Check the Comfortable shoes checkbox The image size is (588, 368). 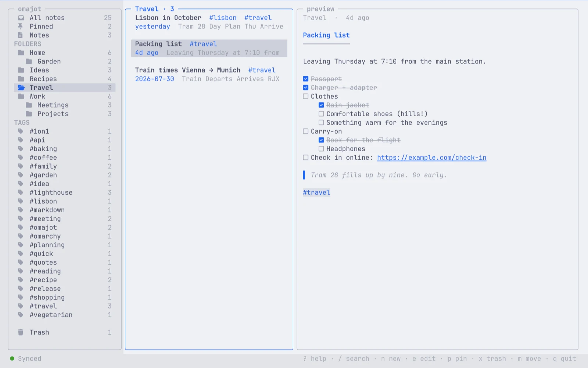tap(321, 114)
